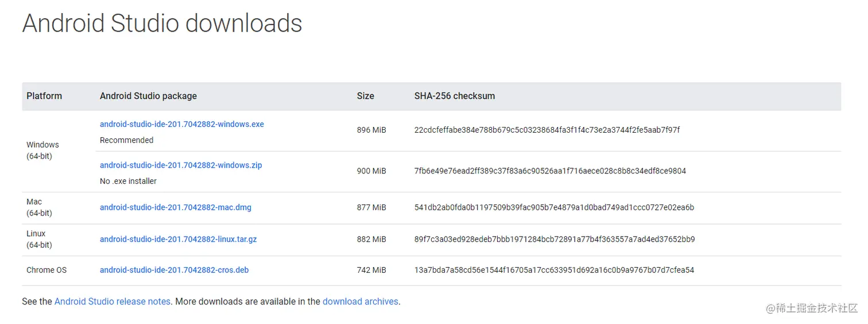Viewport: 868px width, 324px height.
Task: Click the Android Studio package column header
Action: click(x=148, y=96)
